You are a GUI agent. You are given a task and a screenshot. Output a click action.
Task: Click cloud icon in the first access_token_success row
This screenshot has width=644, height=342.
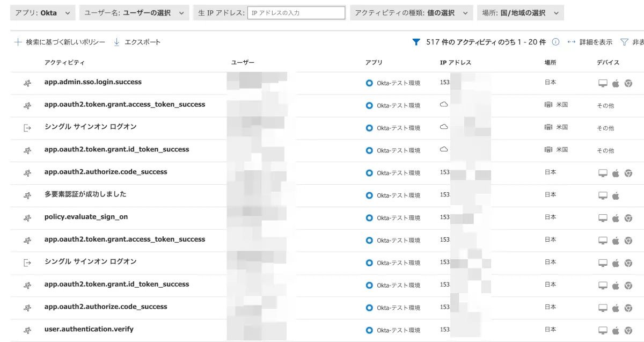pos(444,105)
